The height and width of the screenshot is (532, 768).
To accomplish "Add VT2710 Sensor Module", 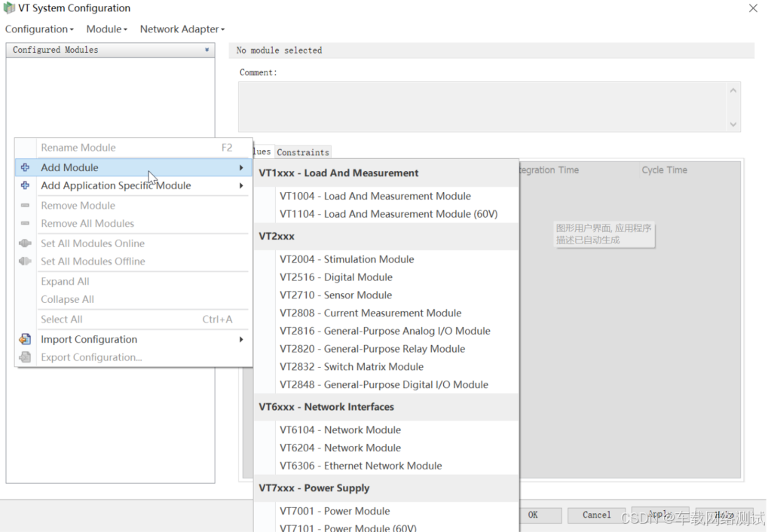I will (386, 295).
